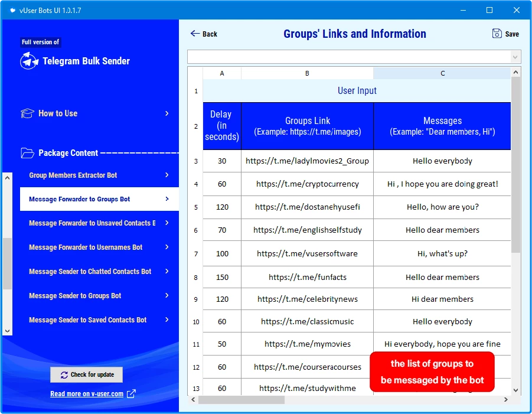Click the vUser app icon in title bar
Viewport: 532px width, 414px height.
pos(12,10)
